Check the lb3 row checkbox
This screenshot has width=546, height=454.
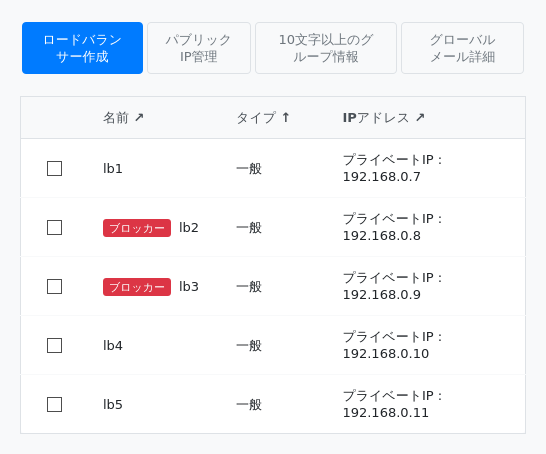point(55,287)
